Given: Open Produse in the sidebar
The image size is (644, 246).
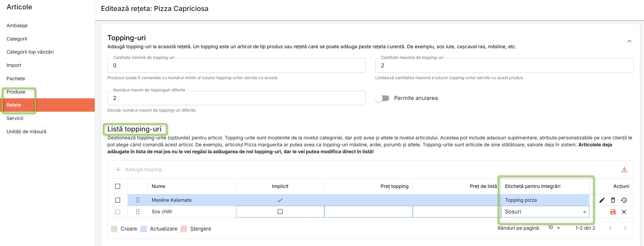Looking at the screenshot, I should click(16, 92).
